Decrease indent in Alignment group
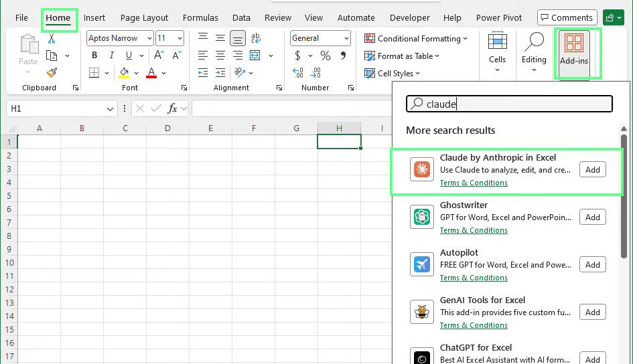This screenshot has height=364, width=633. click(x=203, y=72)
